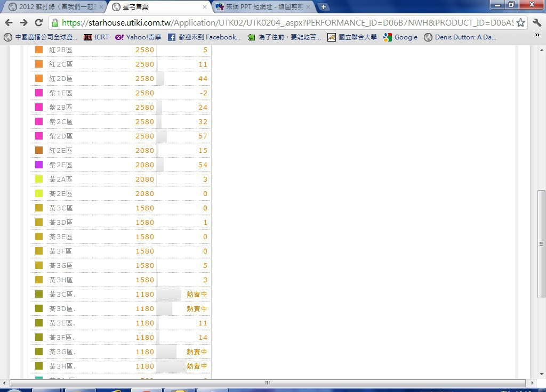The width and height of the screenshot is (546, 392).
Task: Select the 紅2C區 seating area
Action: click(x=120, y=64)
